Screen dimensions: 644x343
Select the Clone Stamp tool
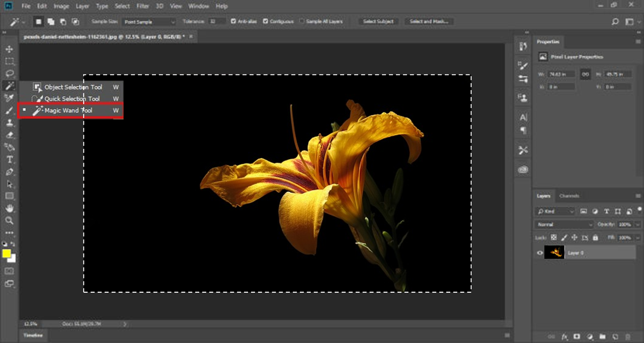tap(9, 123)
